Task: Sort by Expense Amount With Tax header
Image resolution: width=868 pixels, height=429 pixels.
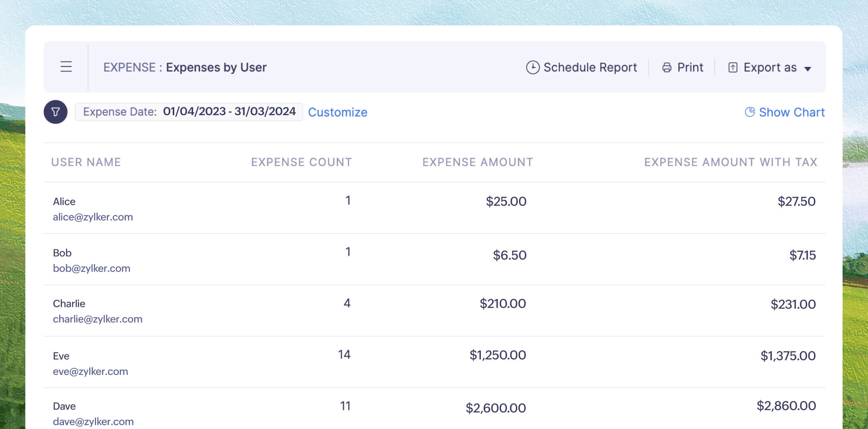Action: pyautogui.click(x=730, y=162)
